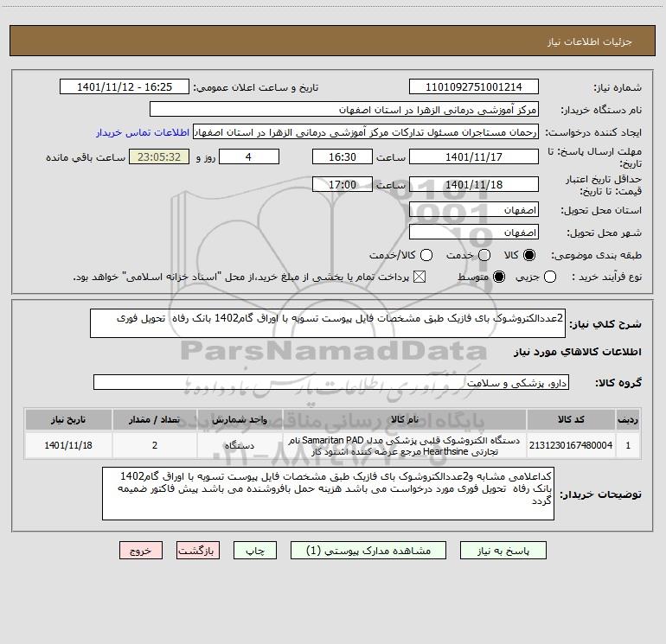Click response deadline time 16:30 field
Image resolution: width=666 pixels, height=644 pixels.
point(343,156)
